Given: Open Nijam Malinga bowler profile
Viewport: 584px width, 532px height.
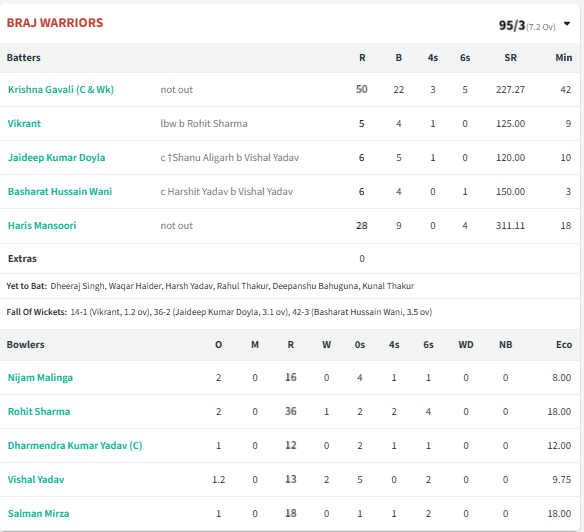Looking at the screenshot, I should (x=40, y=378).
